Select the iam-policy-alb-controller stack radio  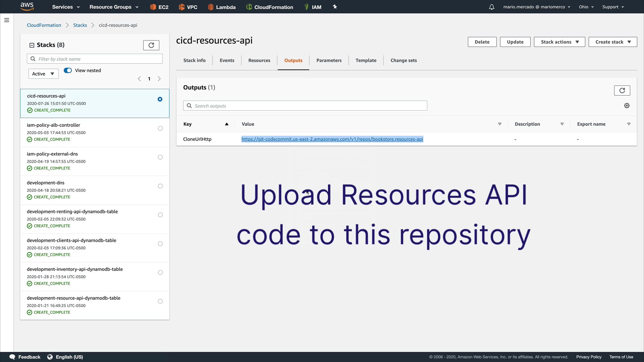pyautogui.click(x=160, y=128)
